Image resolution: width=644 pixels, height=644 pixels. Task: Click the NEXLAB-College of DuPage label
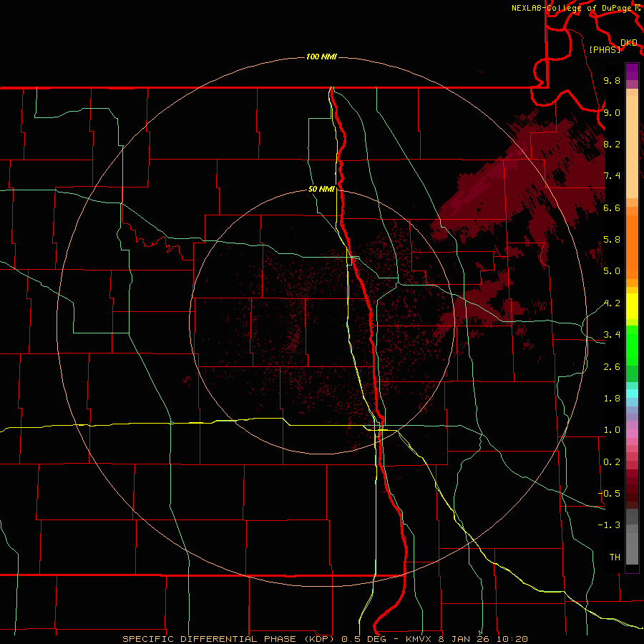coord(572,8)
